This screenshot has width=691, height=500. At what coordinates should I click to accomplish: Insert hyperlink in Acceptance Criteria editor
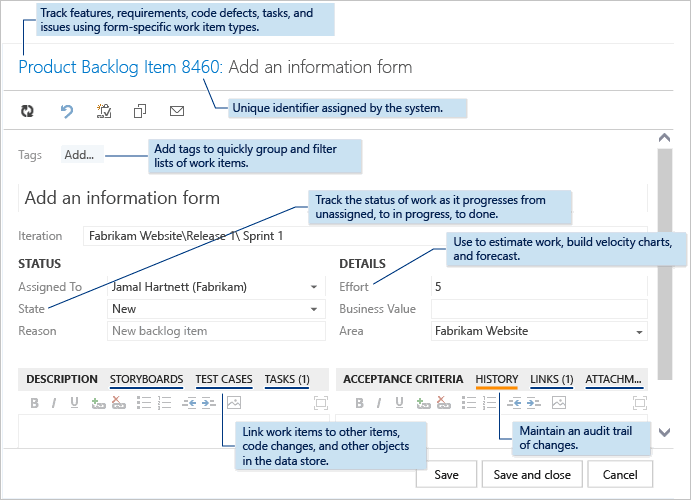click(423, 403)
